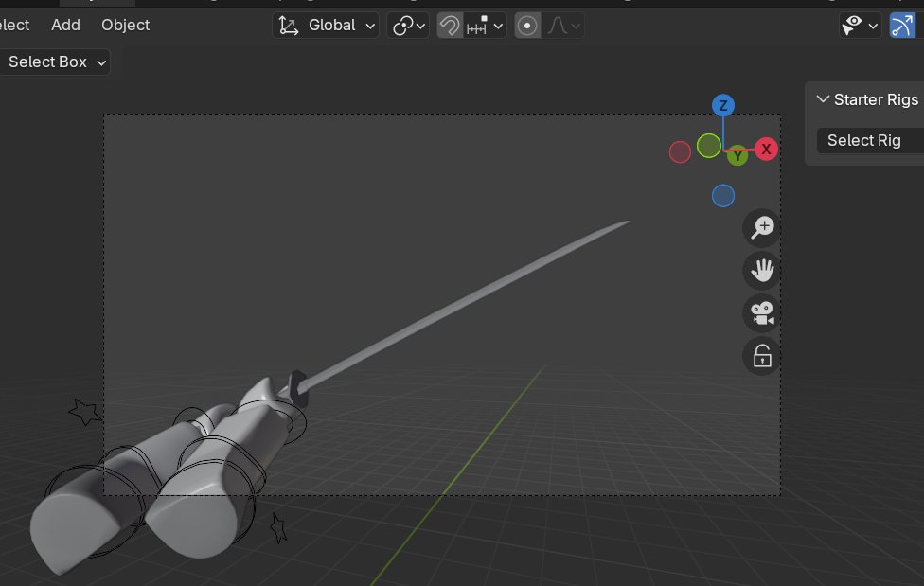Click the transform orientation axes icon

point(288,26)
